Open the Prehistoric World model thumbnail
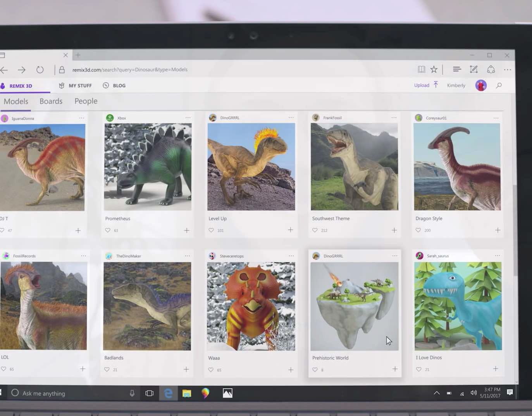Screen dimensions: 532x416 pyautogui.click(x=355, y=306)
